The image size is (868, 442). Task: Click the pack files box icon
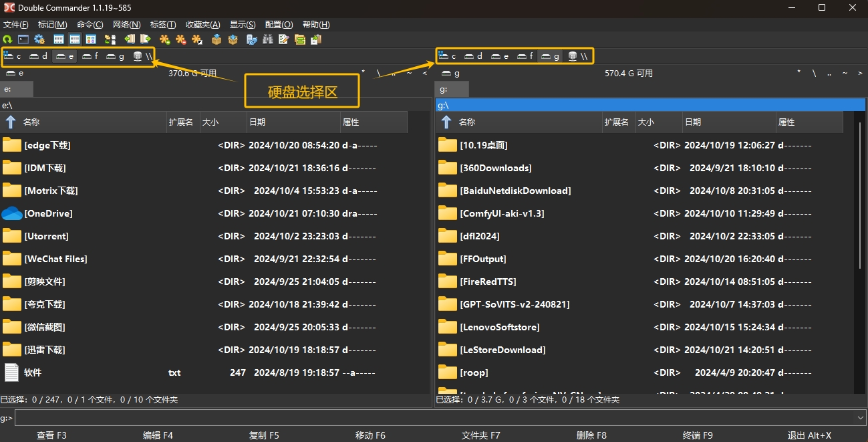coord(216,39)
